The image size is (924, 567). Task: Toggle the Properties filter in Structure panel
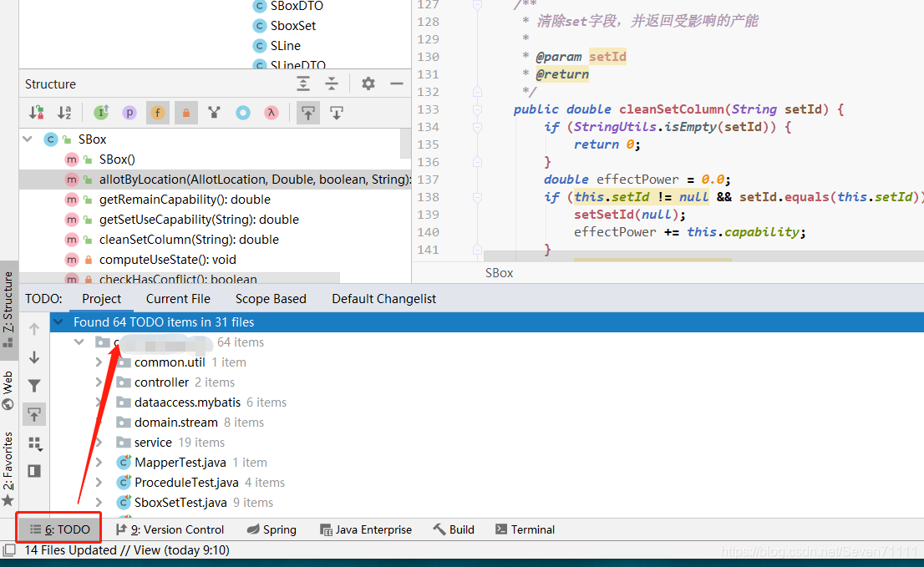[129, 112]
